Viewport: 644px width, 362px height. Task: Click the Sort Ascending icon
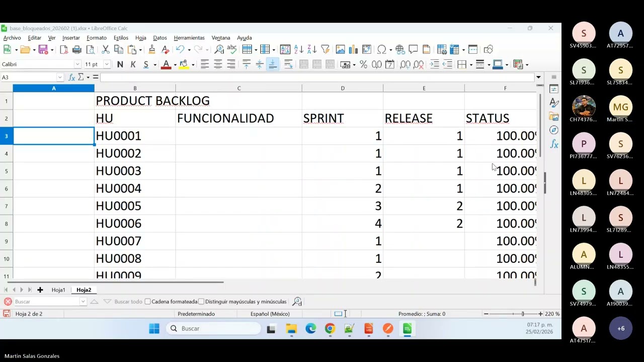pyautogui.click(x=299, y=49)
